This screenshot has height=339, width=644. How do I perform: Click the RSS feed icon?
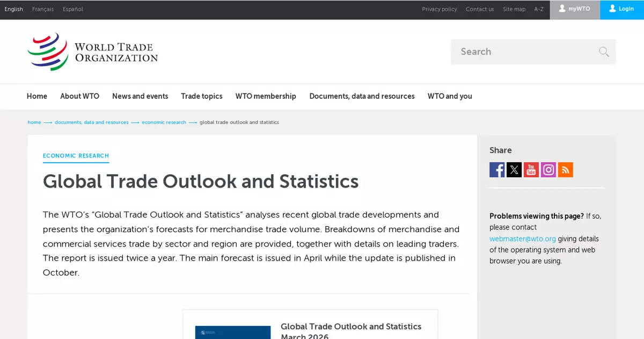pos(566,170)
